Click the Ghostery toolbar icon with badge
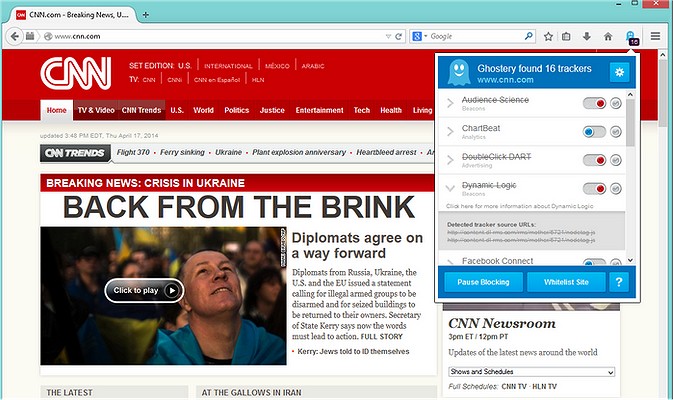The image size is (673, 400). coord(631,38)
